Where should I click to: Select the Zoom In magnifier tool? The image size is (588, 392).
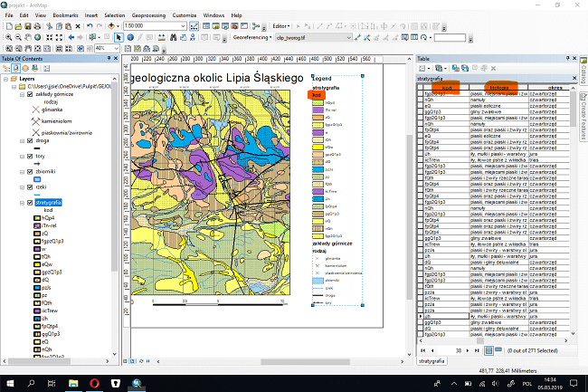[x=8, y=37]
